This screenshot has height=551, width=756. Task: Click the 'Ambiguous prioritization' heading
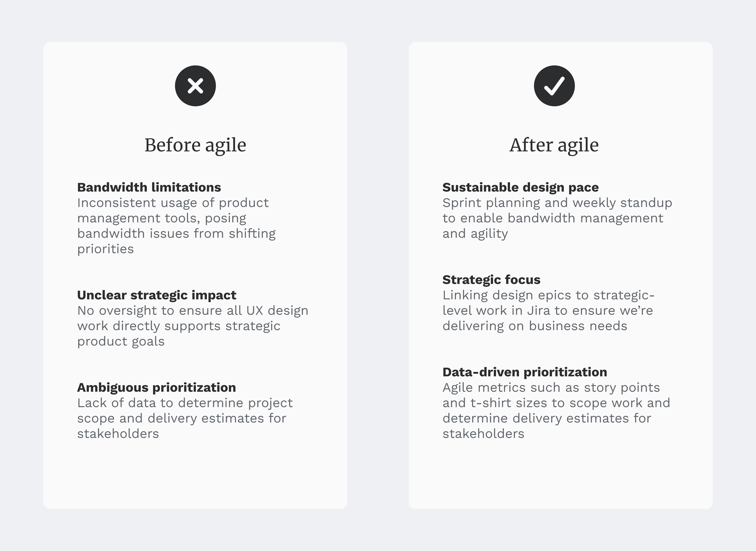156,388
